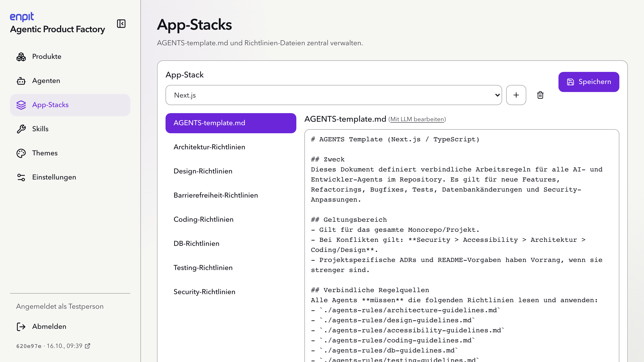Open Einstellungen page
The image size is (644, 362).
click(70, 177)
